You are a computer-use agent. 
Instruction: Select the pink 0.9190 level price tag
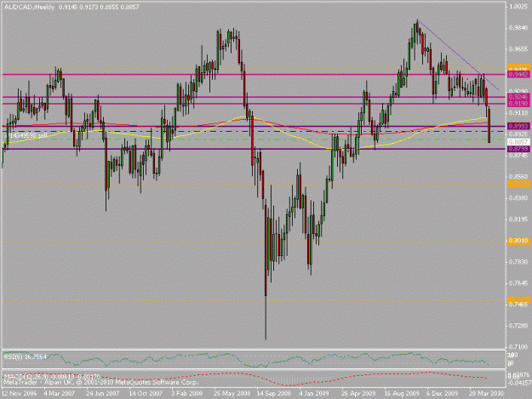(x=518, y=104)
